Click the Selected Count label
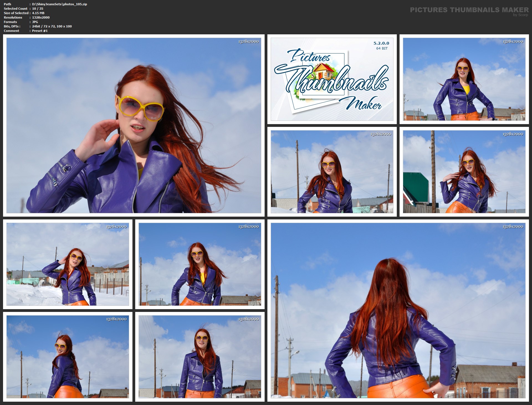 tap(16, 9)
